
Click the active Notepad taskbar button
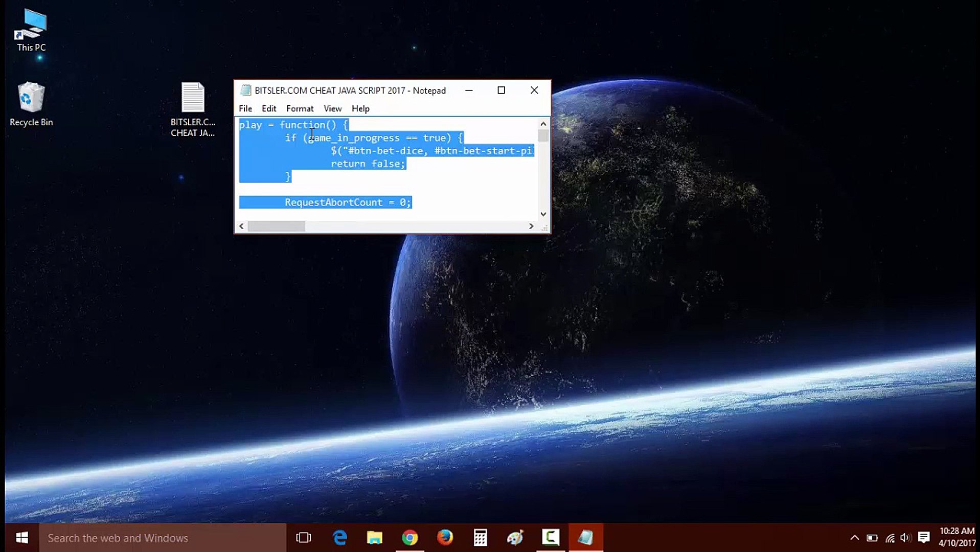[x=586, y=538]
